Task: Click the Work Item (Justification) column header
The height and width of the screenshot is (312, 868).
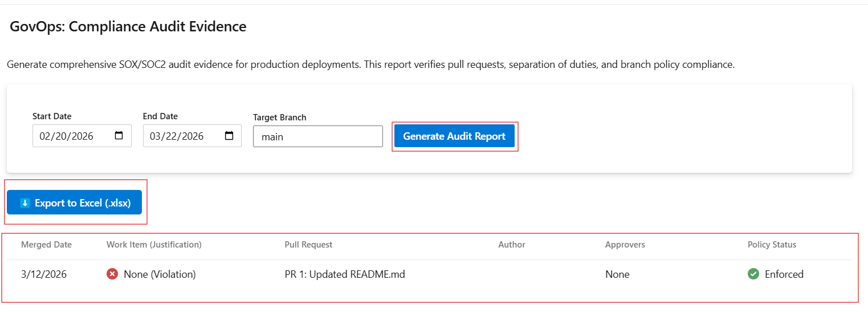Action: (x=154, y=245)
